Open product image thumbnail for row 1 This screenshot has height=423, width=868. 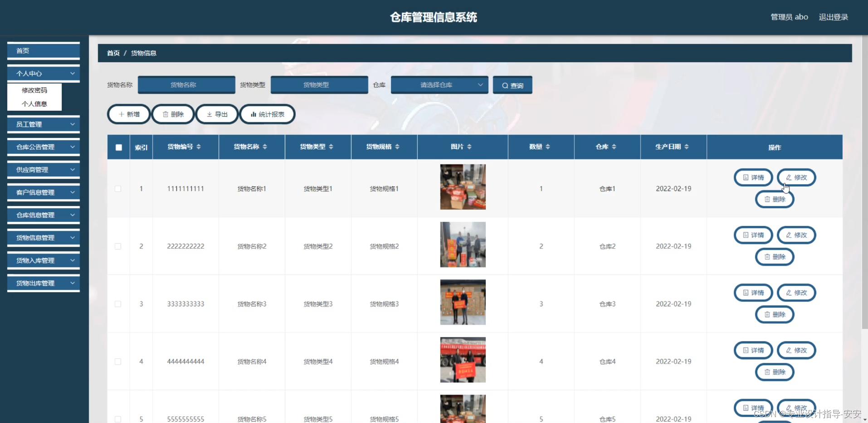(463, 187)
